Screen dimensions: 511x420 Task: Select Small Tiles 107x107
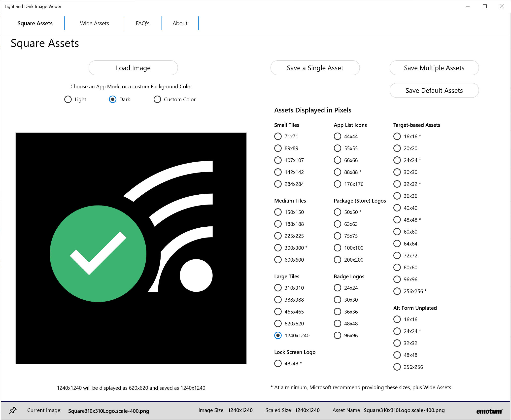tap(289, 160)
